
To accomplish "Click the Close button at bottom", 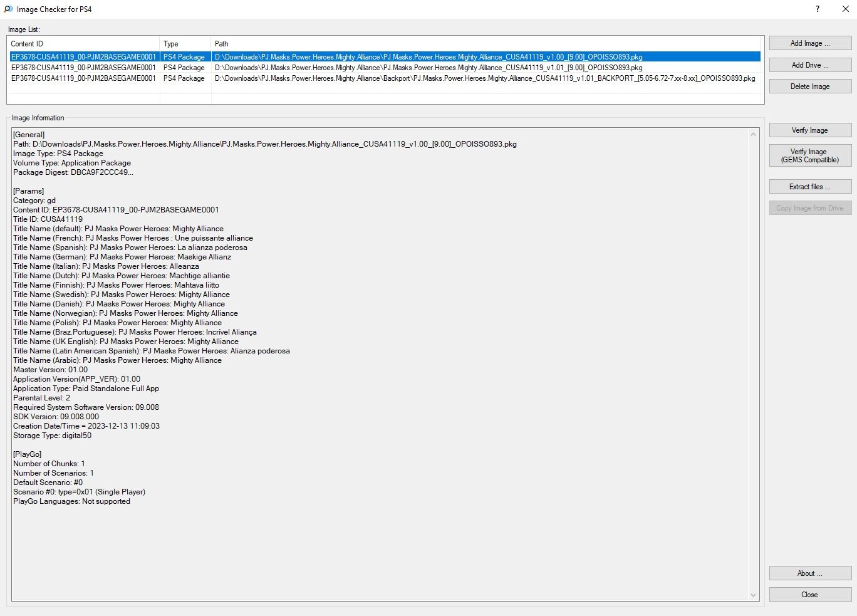I will [810, 595].
